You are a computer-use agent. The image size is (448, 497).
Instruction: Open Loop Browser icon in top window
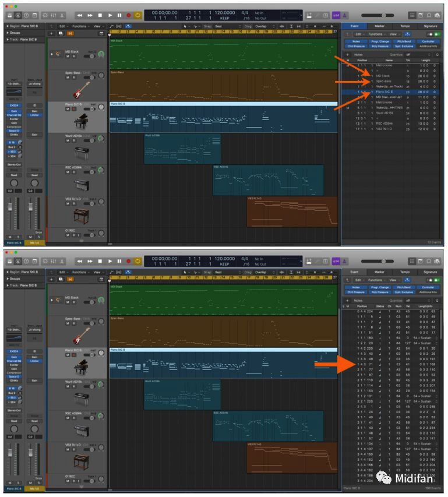429,15
